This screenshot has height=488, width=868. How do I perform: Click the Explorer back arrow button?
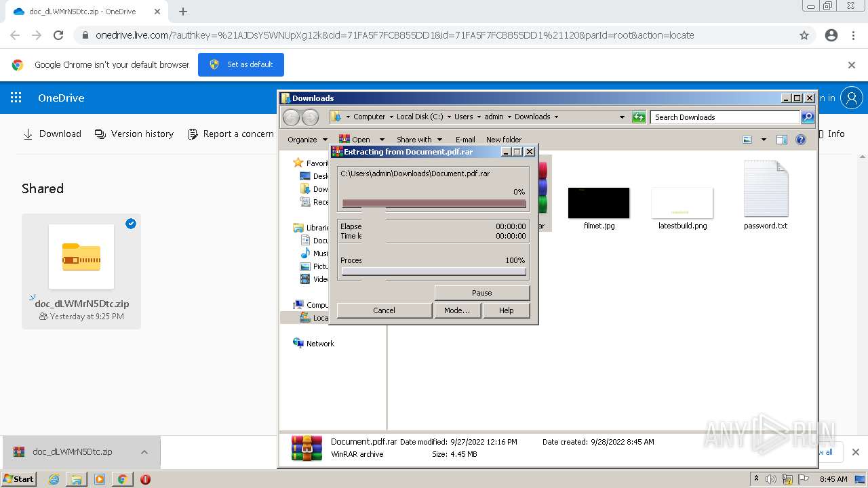(291, 117)
